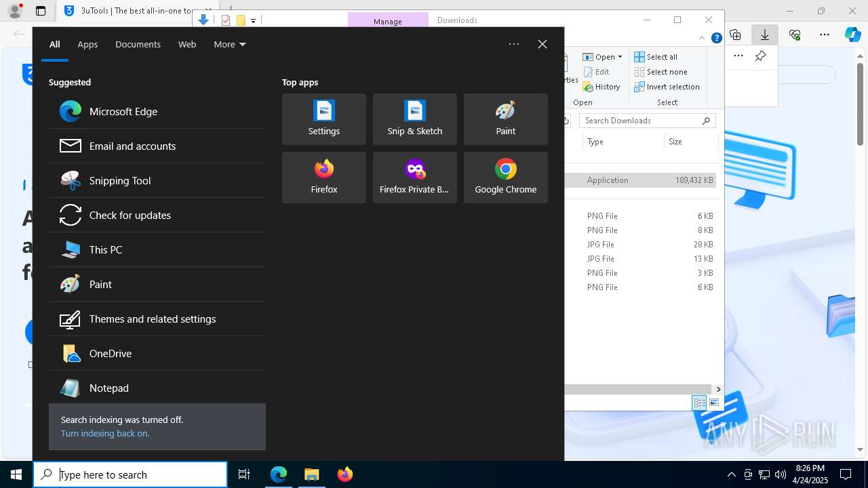Open OneDrive from suggestions
This screenshot has height=488, width=868.
pyautogui.click(x=157, y=353)
